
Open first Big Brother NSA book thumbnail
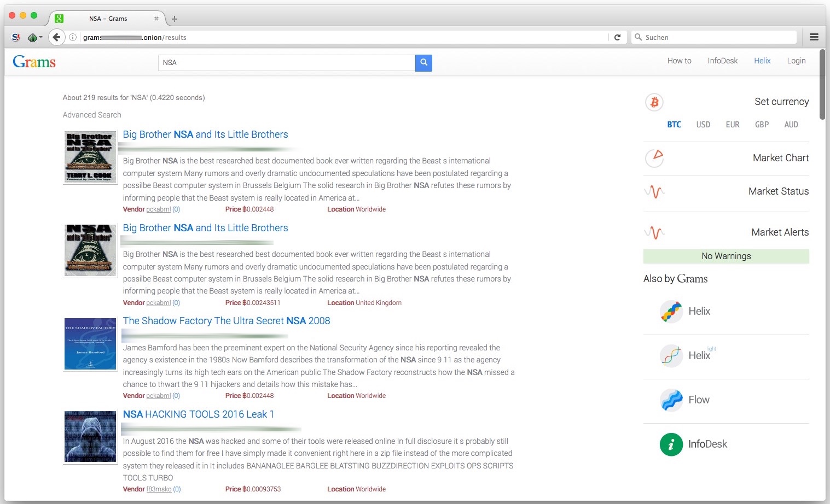click(x=90, y=157)
